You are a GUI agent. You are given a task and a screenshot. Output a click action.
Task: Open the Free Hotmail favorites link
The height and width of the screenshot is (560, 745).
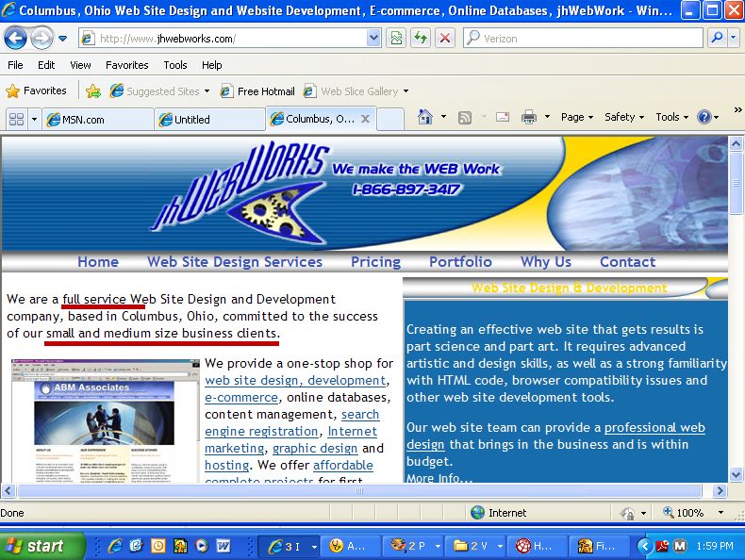(x=257, y=91)
